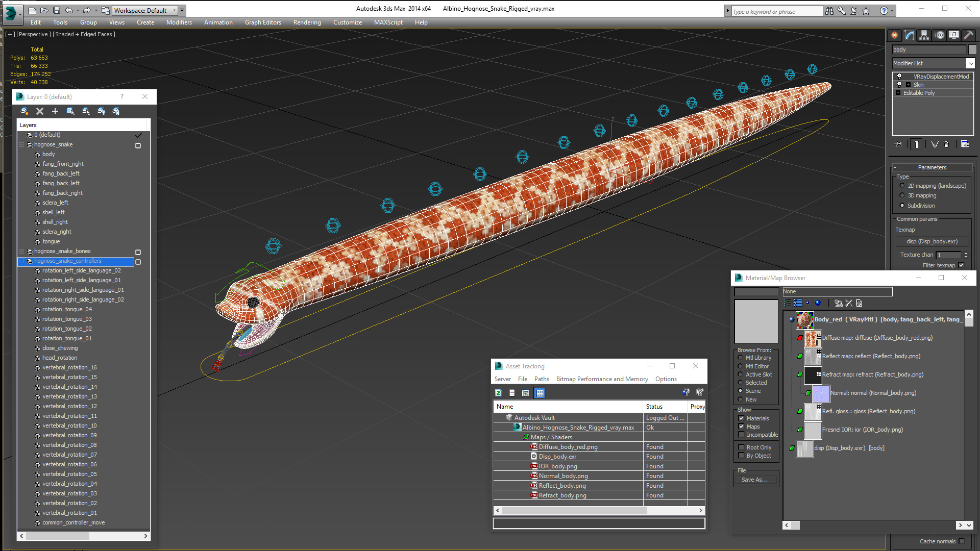Viewport: 980px width, 551px height.
Task: Collapse the Parameters rollout
Action: click(932, 167)
